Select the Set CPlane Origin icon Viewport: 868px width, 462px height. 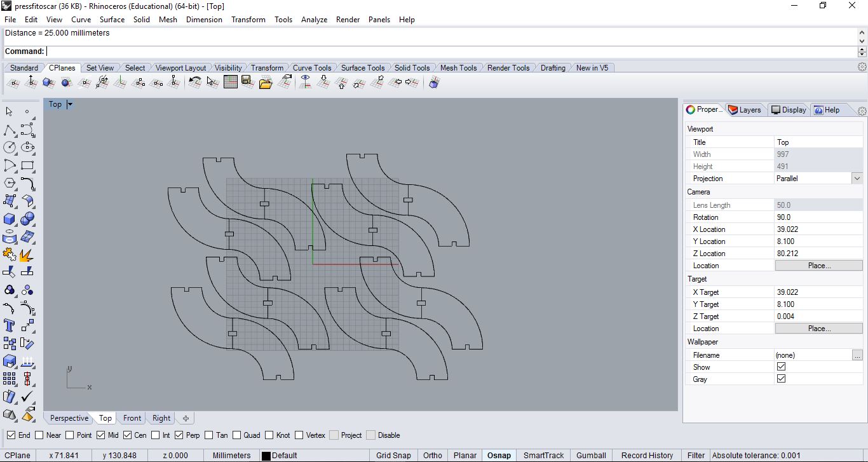[13, 82]
